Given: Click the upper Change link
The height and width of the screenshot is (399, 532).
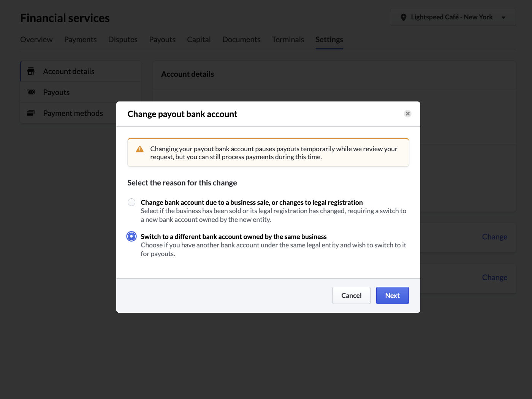Looking at the screenshot, I should point(494,236).
